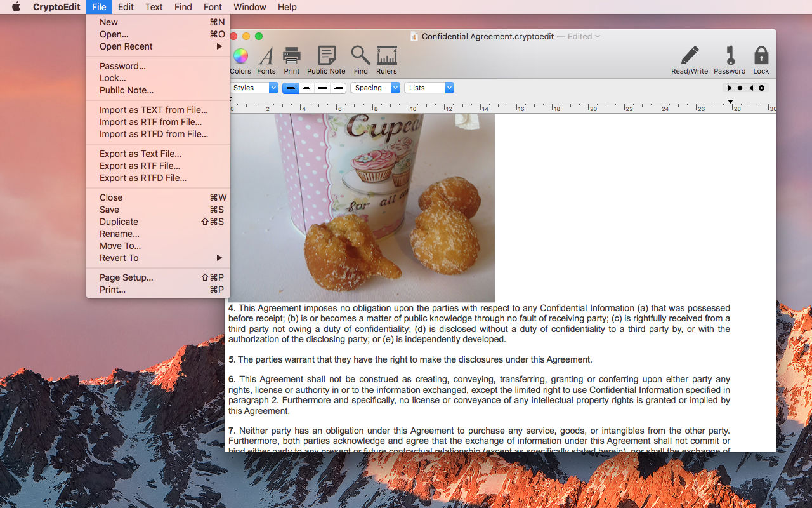
Task: Click the Password key icon in the toolbar
Action: pos(730,55)
